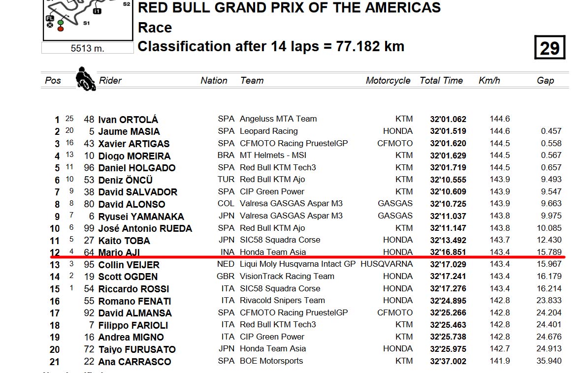The height and width of the screenshot is (373, 588).
Task: Click the green light marker on circuit map
Action: tap(61, 23)
